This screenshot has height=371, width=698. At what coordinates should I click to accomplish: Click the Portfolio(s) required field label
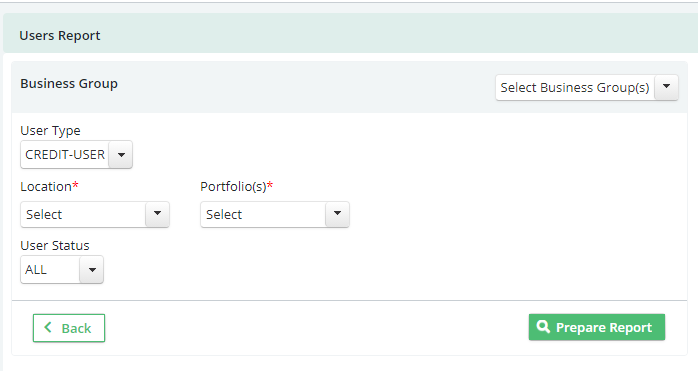click(236, 187)
